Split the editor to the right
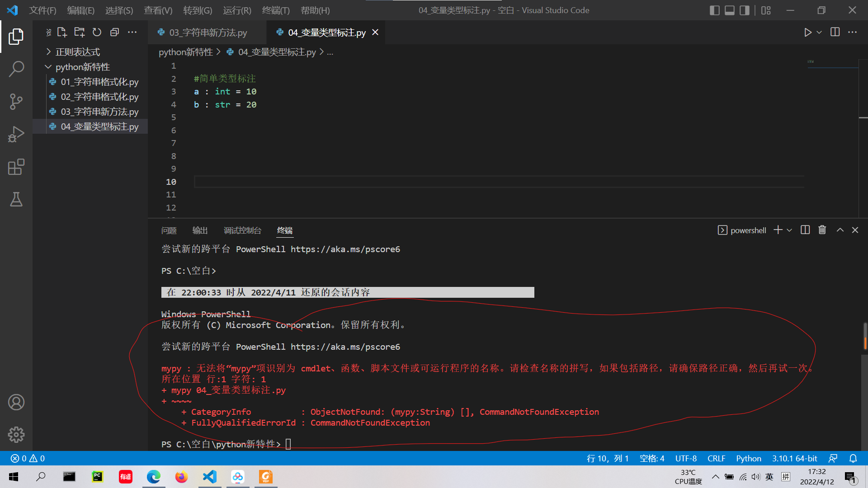868x488 pixels. [x=835, y=32]
